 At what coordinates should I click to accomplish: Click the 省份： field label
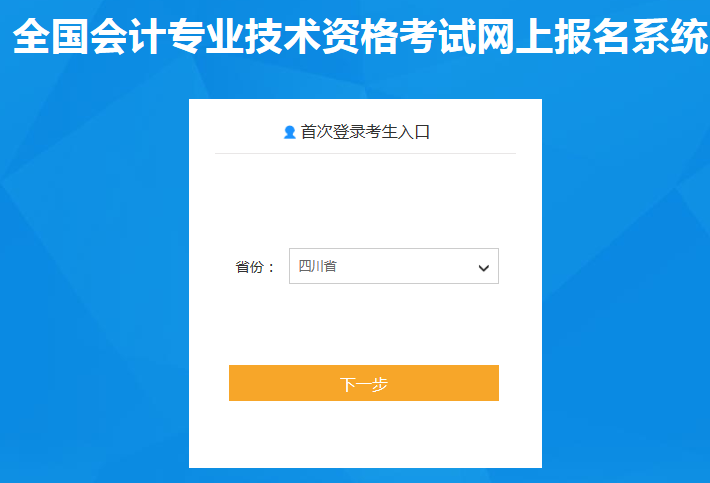255,267
